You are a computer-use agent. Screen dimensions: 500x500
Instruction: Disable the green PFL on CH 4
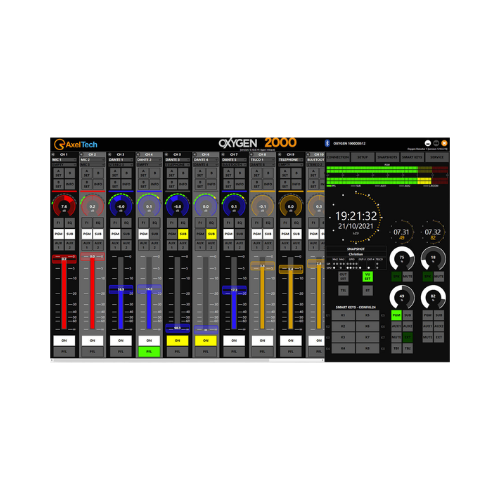149,352
